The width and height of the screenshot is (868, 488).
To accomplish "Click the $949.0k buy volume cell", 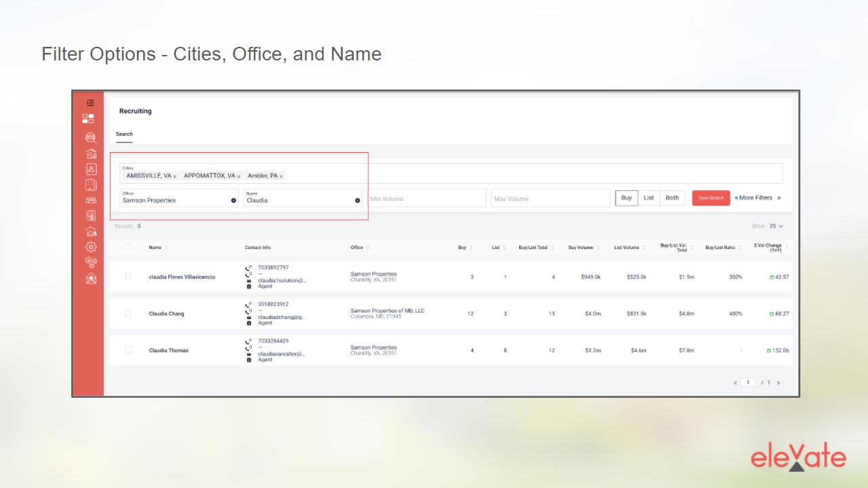I will coord(591,277).
